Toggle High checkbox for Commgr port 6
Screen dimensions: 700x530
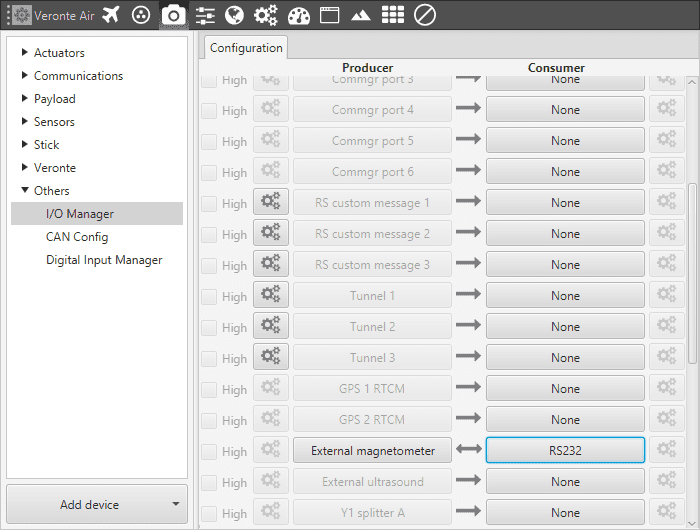[209, 173]
